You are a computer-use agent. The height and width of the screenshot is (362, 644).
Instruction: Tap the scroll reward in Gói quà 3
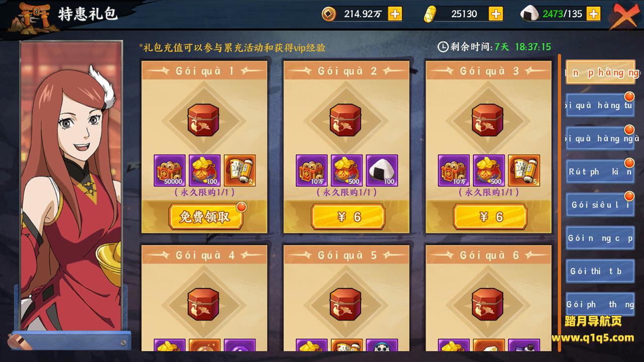click(524, 171)
